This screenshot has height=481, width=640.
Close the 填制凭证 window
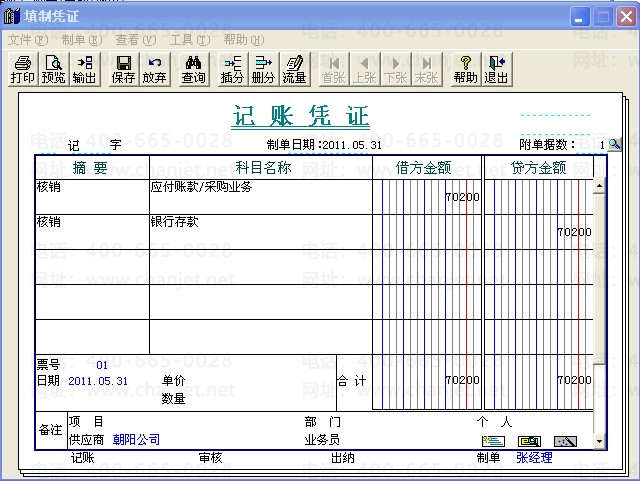tap(626, 17)
